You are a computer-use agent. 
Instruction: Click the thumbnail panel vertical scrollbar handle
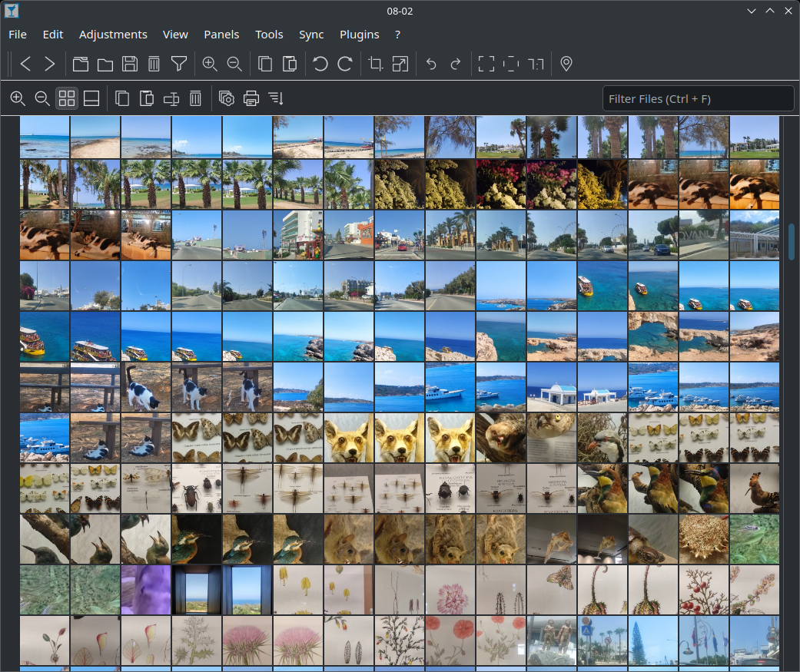792,242
